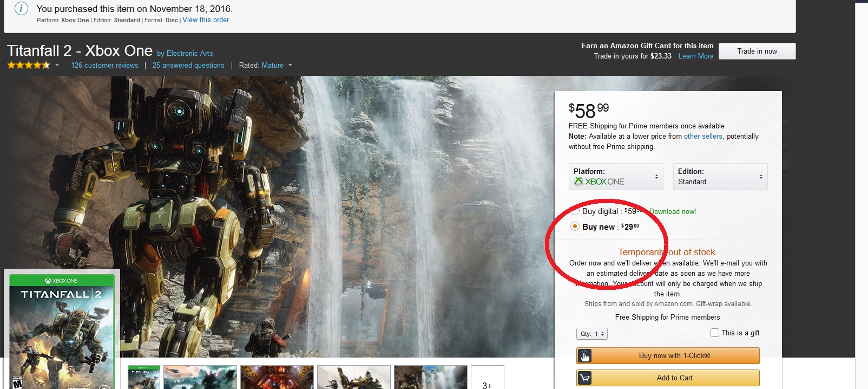Open 126 customer reviews link
Viewport: 868px width, 389px height.
[x=104, y=65]
